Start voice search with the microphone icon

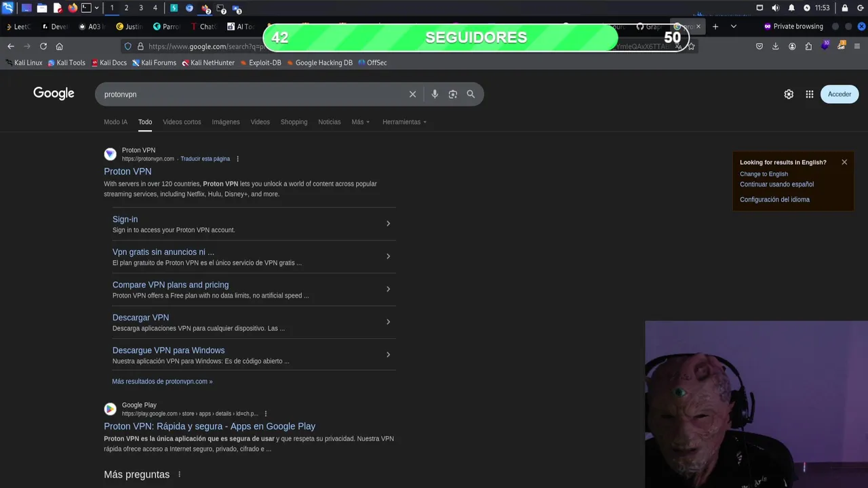435,94
